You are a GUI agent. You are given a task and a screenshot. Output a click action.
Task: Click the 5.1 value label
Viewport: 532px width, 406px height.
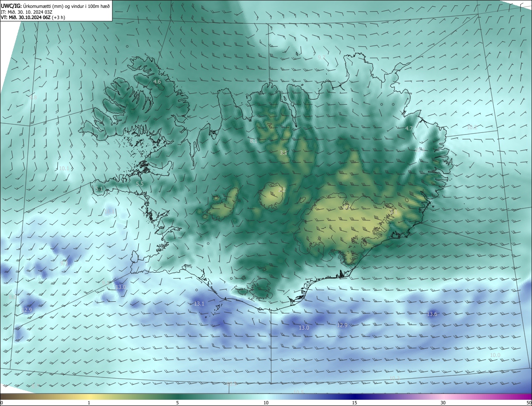click(99, 189)
